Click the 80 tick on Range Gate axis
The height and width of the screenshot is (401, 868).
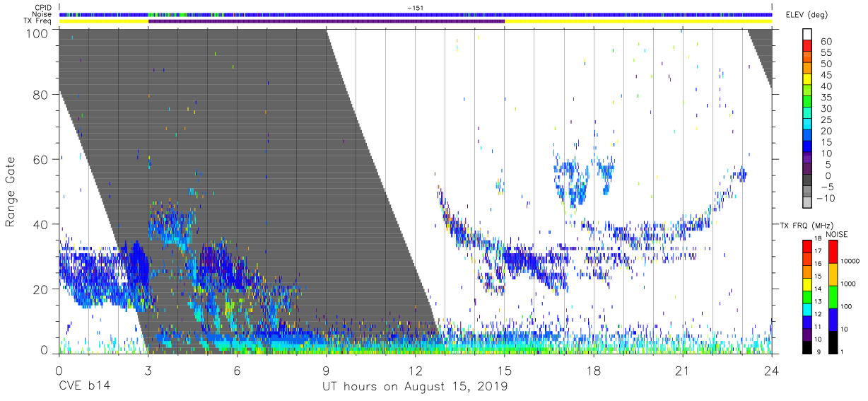[40, 94]
